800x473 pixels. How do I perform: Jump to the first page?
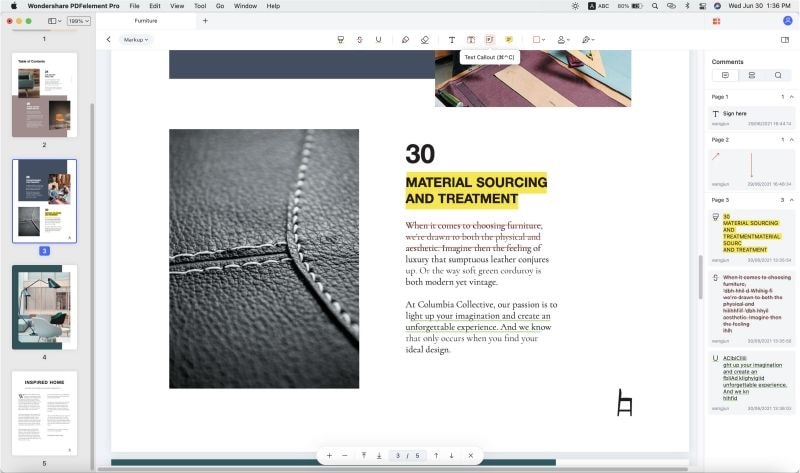(x=364, y=456)
